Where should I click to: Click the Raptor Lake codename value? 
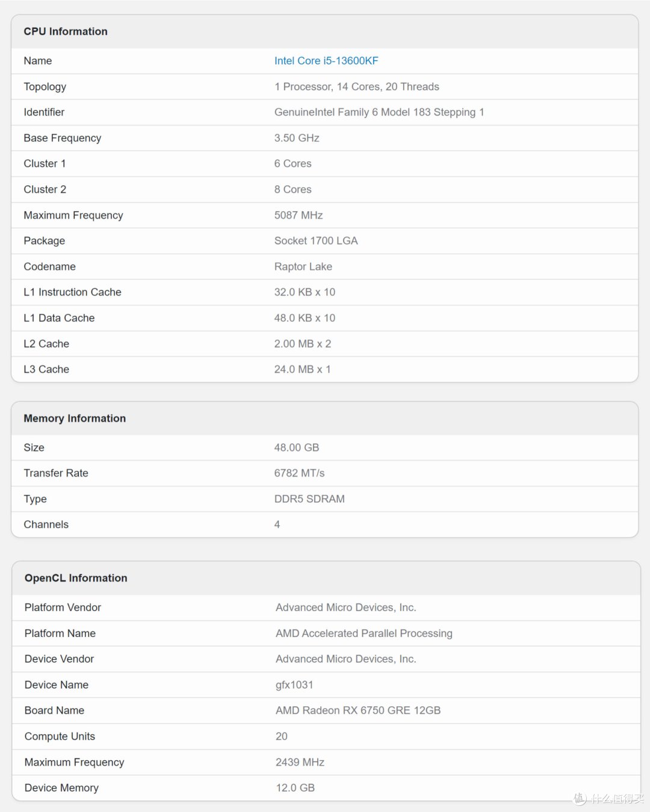click(x=303, y=266)
